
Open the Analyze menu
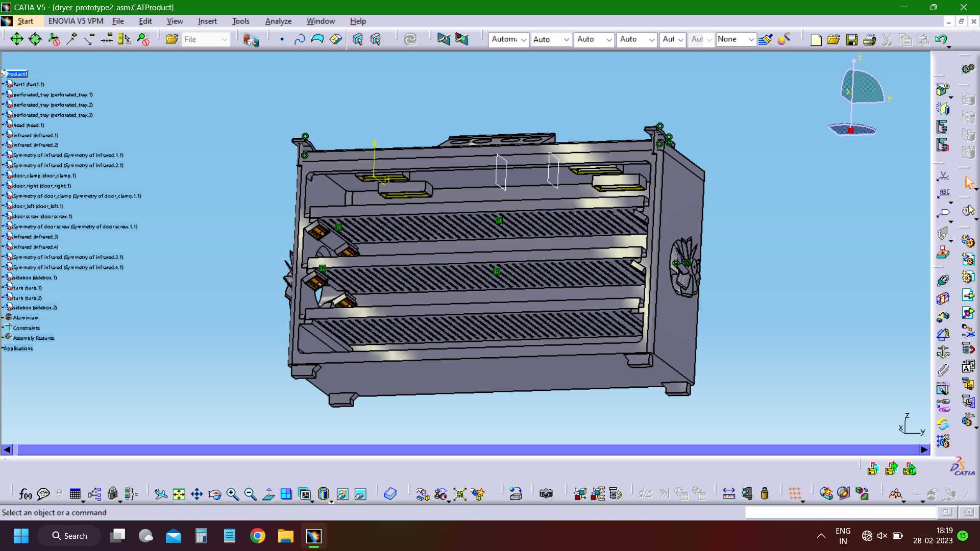[278, 21]
